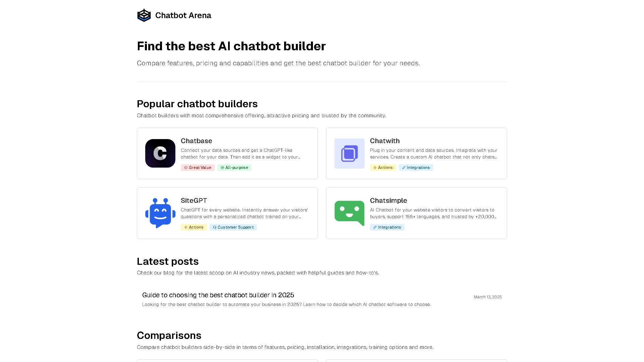The height and width of the screenshot is (362, 644).
Task: Click the headset icon in Customer Support tag
Action: [x=214, y=227]
